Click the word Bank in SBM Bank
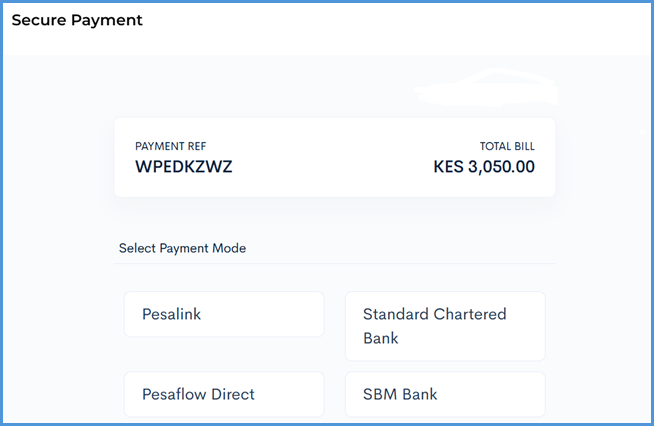 click(x=420, y=394)
